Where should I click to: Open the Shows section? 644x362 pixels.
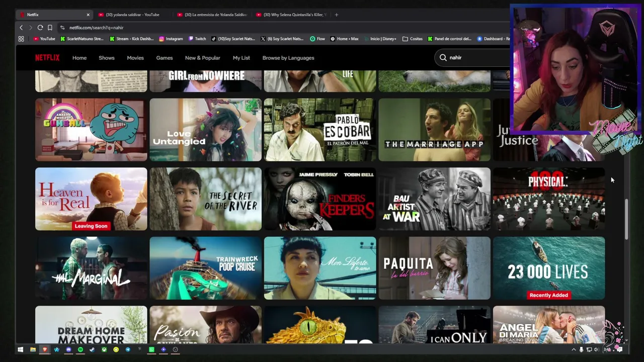[x=107, y=58]
